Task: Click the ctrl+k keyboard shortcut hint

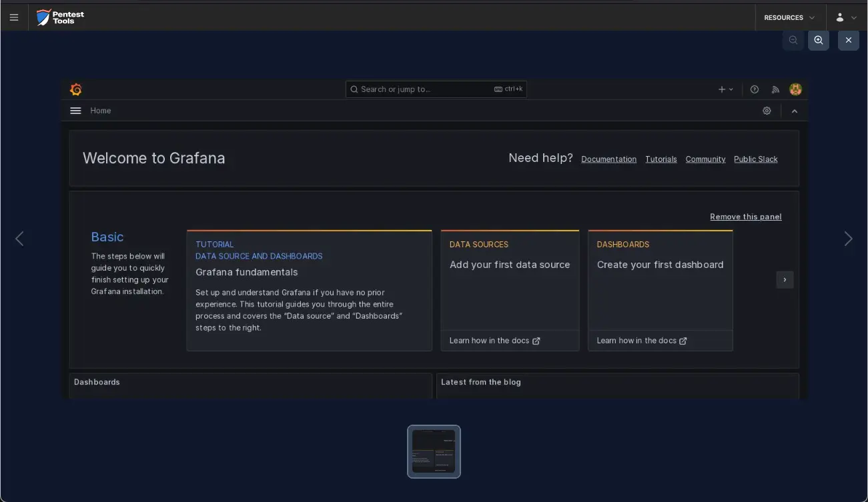Action: (508, 89)
